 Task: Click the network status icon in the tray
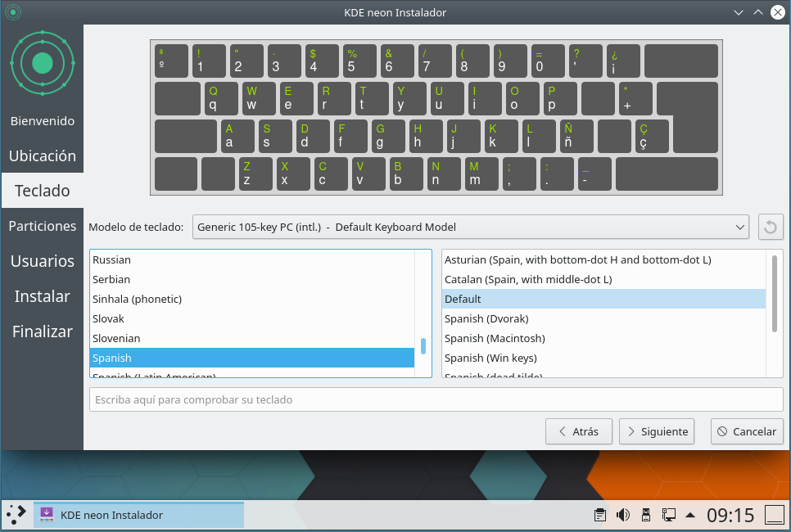point(668,515)
